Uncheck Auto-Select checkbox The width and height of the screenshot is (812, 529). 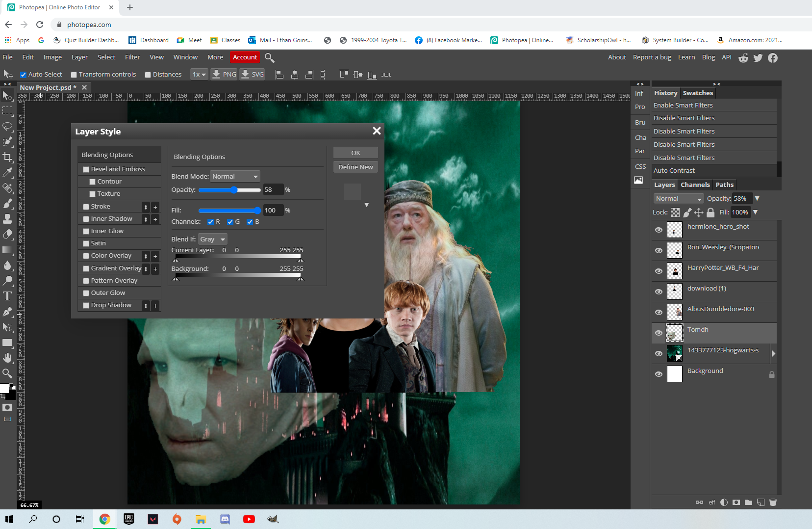23,75
